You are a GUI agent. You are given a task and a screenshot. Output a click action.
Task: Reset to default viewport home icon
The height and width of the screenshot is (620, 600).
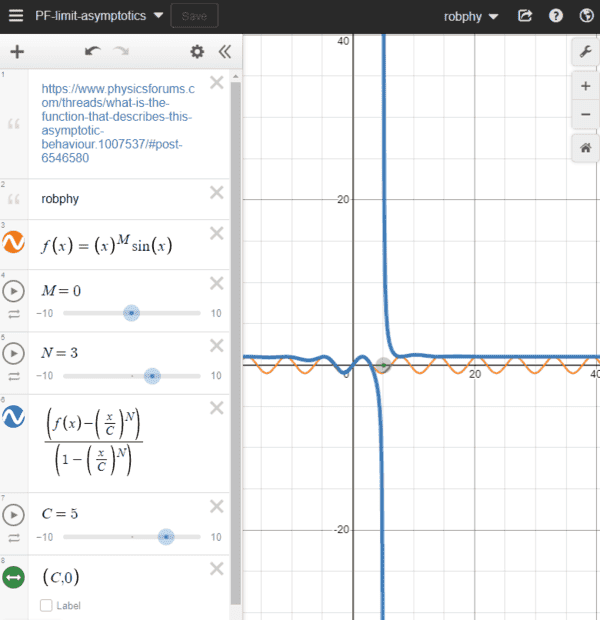(x=585, y=148)
